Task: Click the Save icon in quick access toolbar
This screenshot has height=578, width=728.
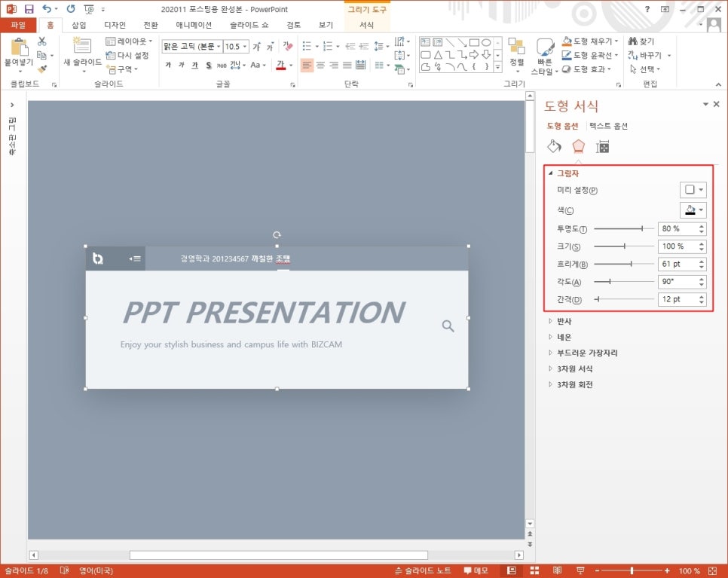Action: (x=29, y=9)
